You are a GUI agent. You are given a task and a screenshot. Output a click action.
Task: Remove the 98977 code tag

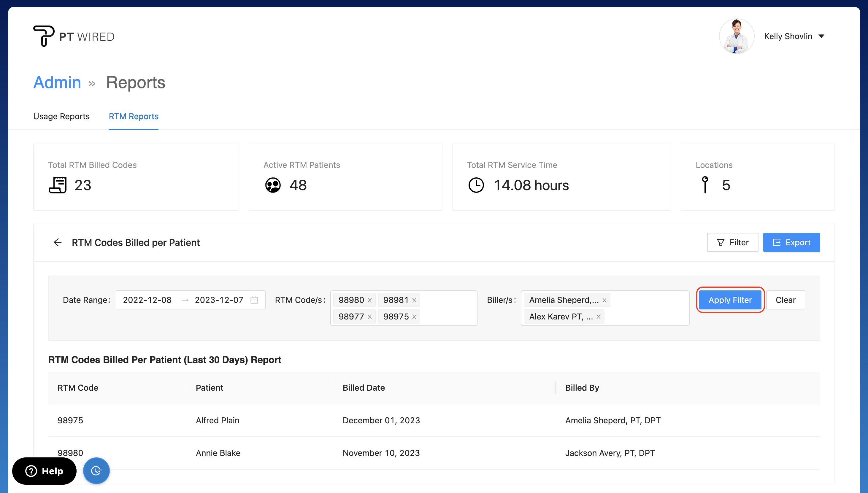pos(369,317)
